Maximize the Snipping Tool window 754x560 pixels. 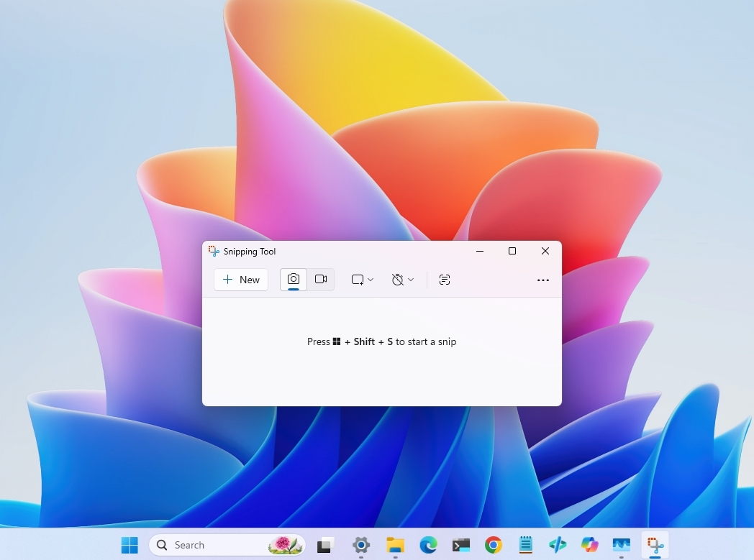512,251
